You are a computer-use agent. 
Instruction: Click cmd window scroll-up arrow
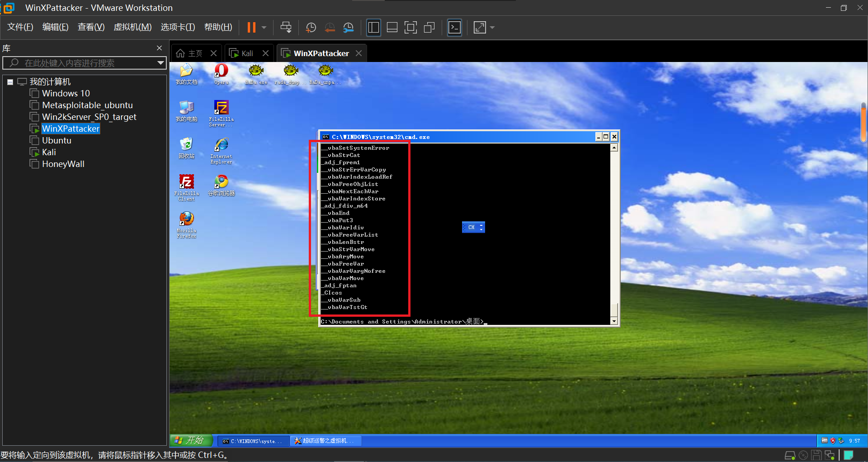[614, 148]
